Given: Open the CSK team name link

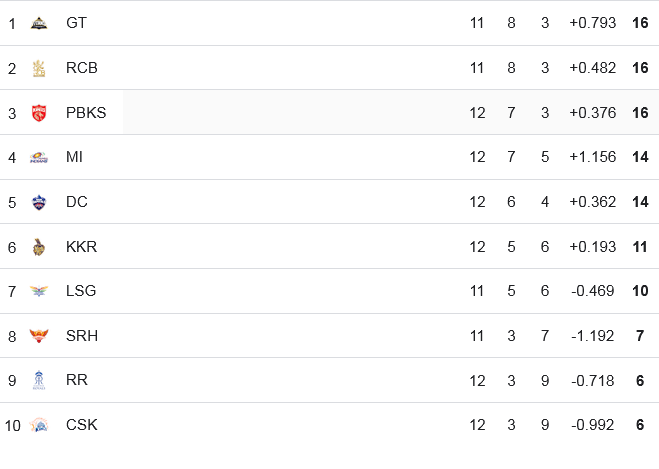Looking at the screenshot, I should [82, 425].
